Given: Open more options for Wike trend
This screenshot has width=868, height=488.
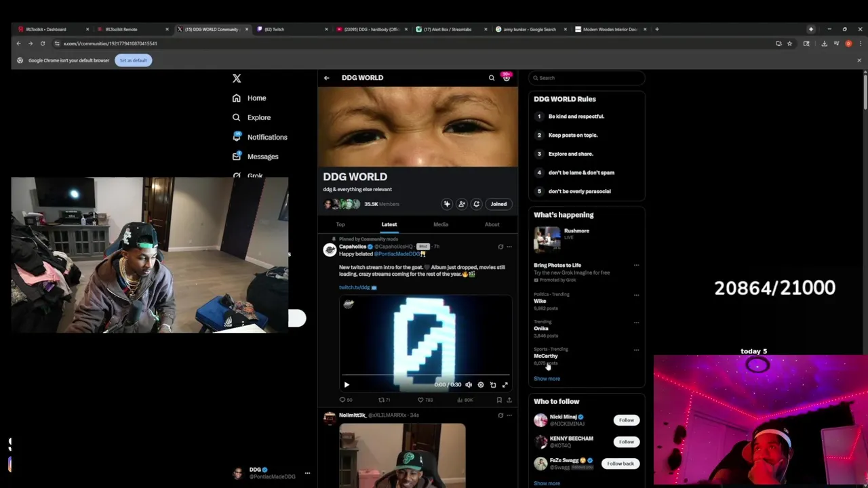Looking at the screenshot, I should 636,295.
